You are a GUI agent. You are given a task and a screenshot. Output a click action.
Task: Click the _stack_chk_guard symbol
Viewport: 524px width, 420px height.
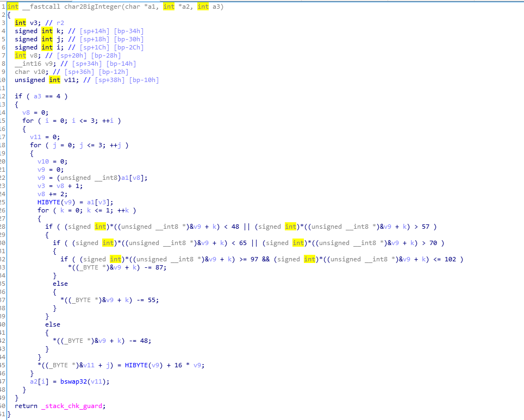pyautogui.click(x=72, y=406)
